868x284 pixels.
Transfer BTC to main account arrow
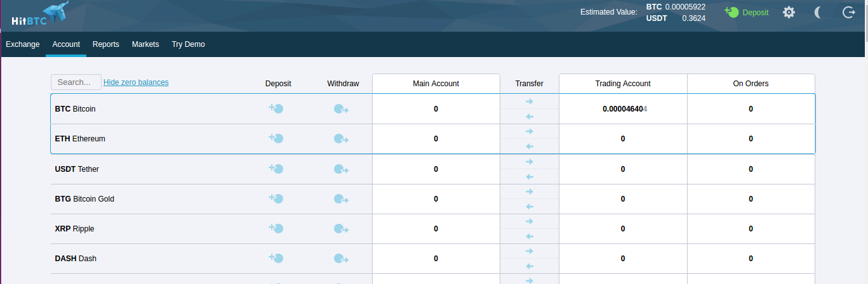(x=530, y=117)
